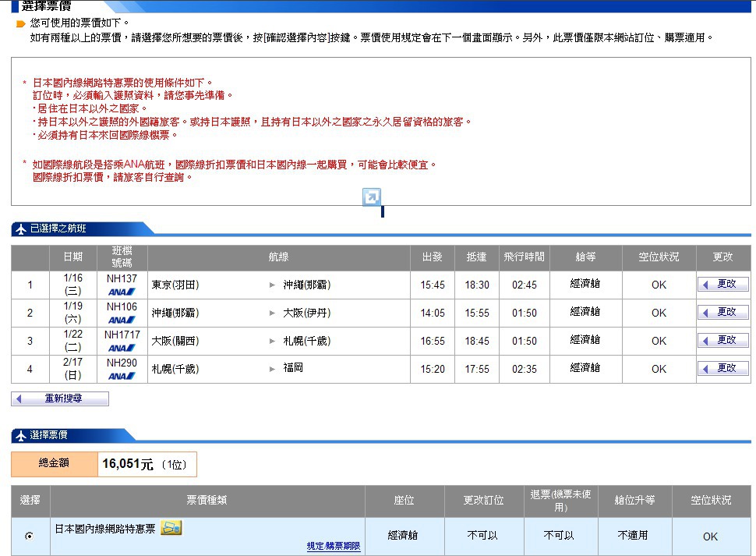Viewport: 756px width, 556px height.
Task: Click 飛行時間 column header
Action: click(x=524, y=257)
